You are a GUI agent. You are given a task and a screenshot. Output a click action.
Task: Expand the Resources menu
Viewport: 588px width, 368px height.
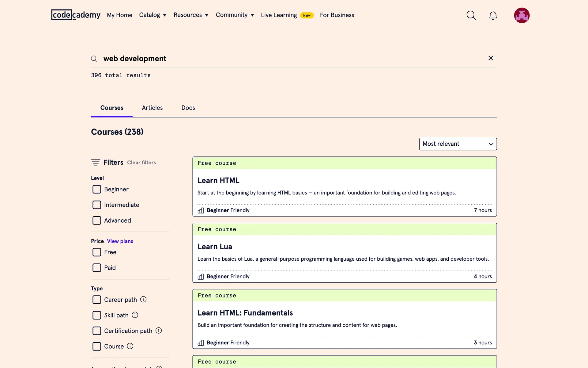(x=191, y=15)
